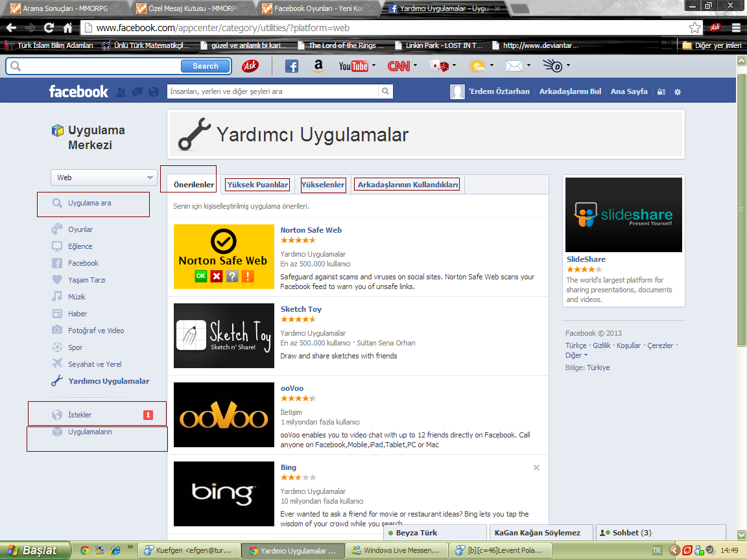Viewport: 747px width, 560px height.
Task: Expand the weather toolbar dropdown arrow
Action: click(492, 65)
